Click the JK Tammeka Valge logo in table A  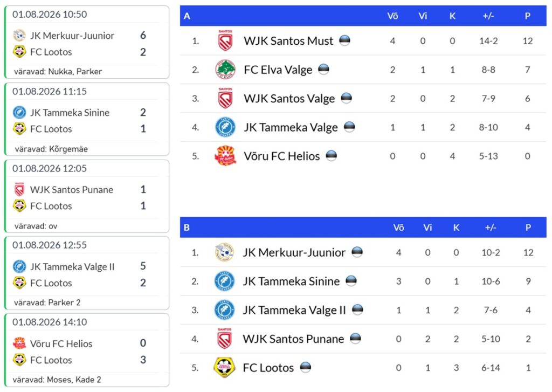point(225,127)
